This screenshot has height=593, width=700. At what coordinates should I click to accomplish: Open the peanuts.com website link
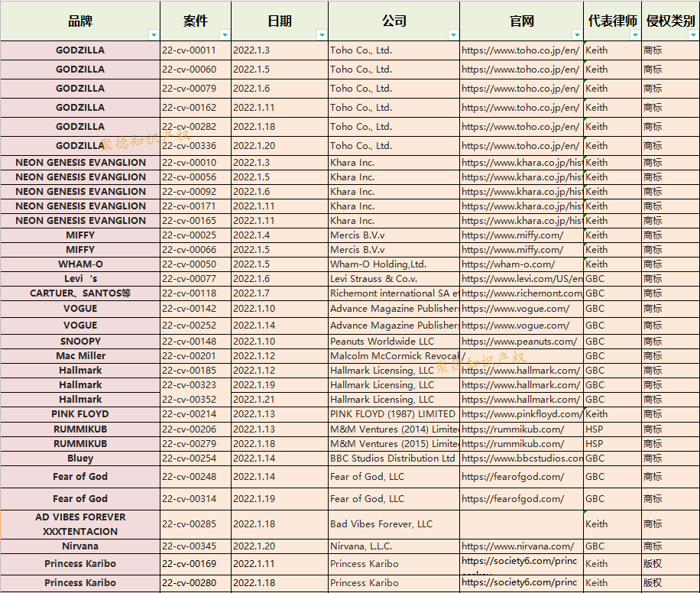click(519, 342)
